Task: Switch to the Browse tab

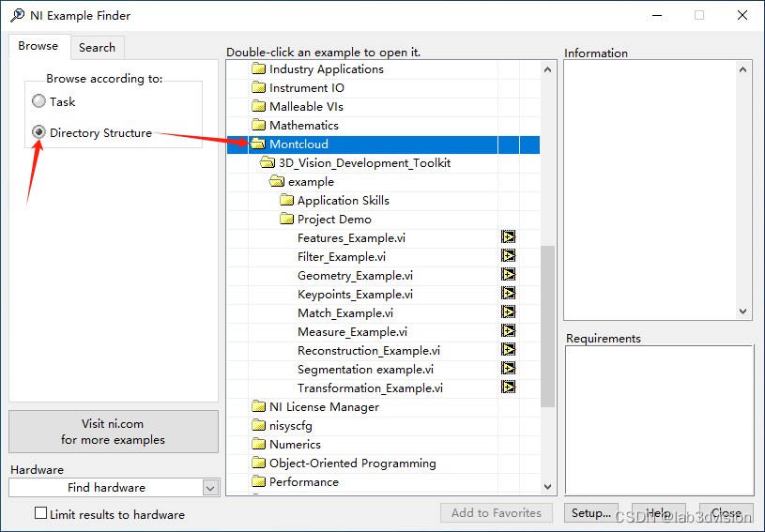Action: 38,46
